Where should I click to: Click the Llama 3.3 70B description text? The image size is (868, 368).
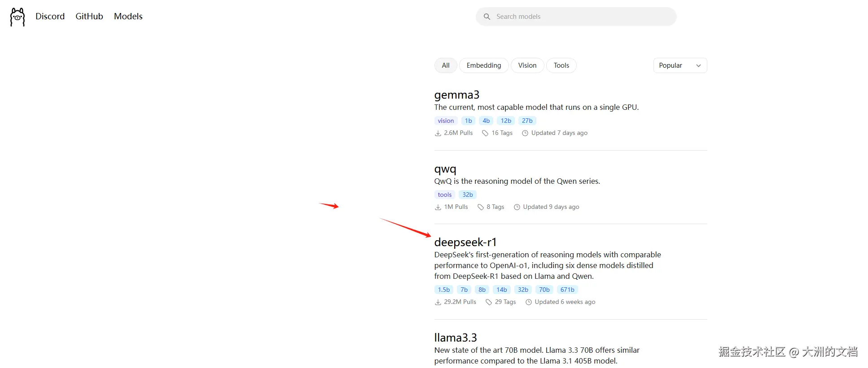pos(537,355)
